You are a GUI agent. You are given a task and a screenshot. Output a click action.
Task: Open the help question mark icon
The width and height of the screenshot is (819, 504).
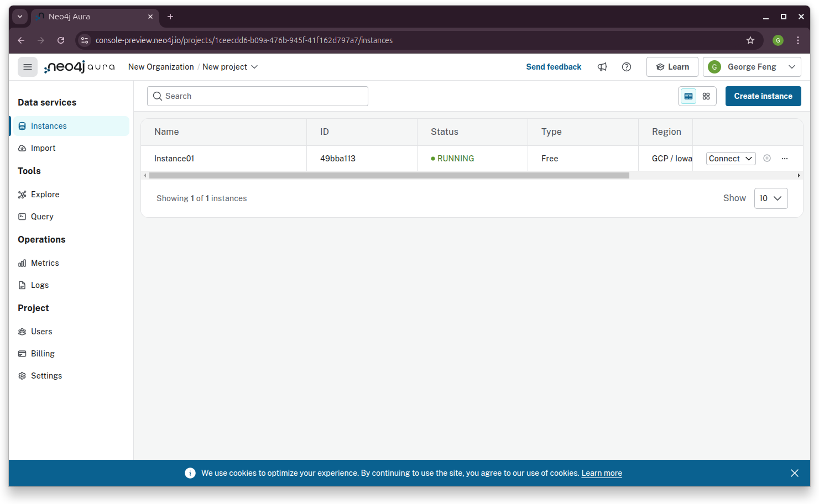point(627,67)
